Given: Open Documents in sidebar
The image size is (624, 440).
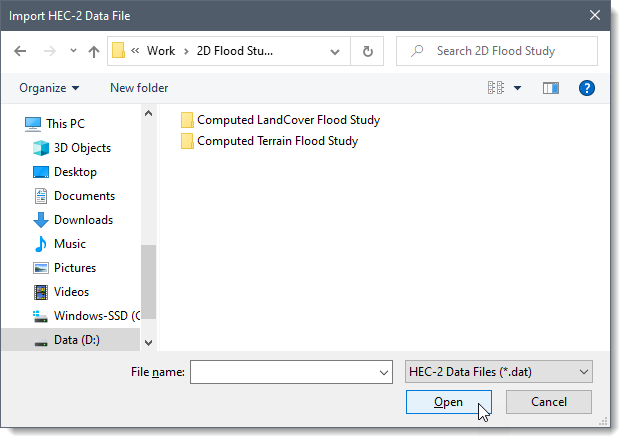Looking at the screenshot, I should [84, 196].
